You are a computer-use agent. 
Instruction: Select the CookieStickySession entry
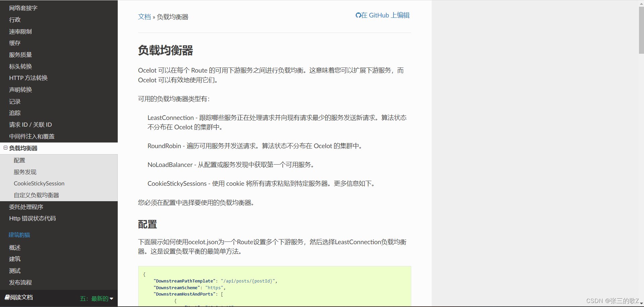39,183
